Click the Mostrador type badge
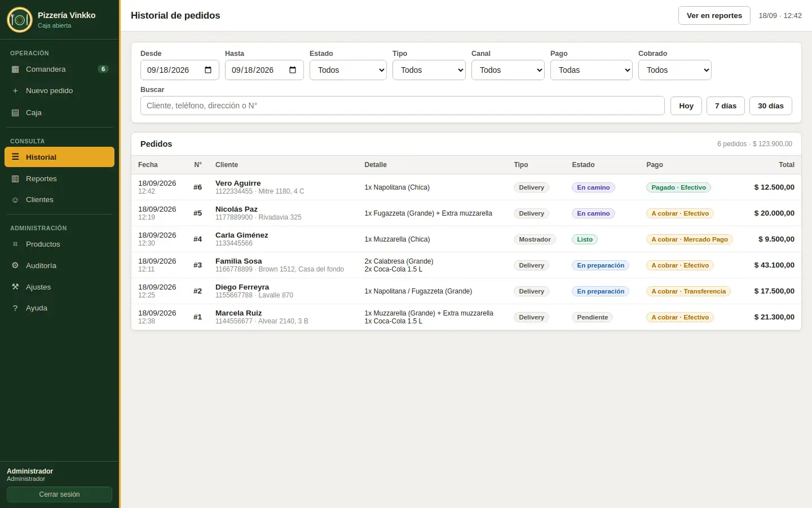The width and height of the screenshot is (812, 508). 535,239
